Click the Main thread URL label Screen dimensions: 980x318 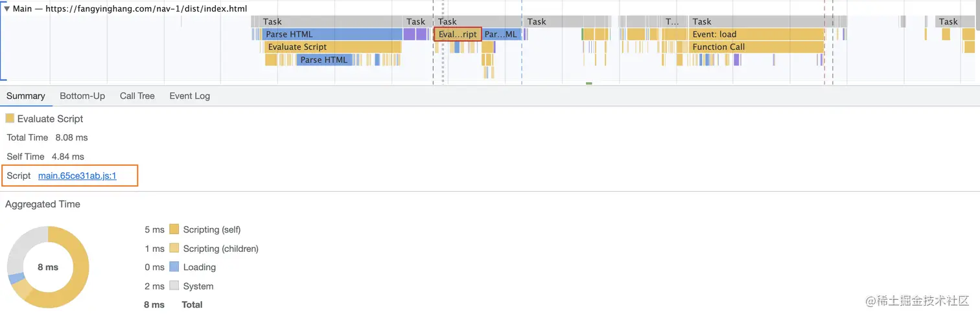coord(130,8)
